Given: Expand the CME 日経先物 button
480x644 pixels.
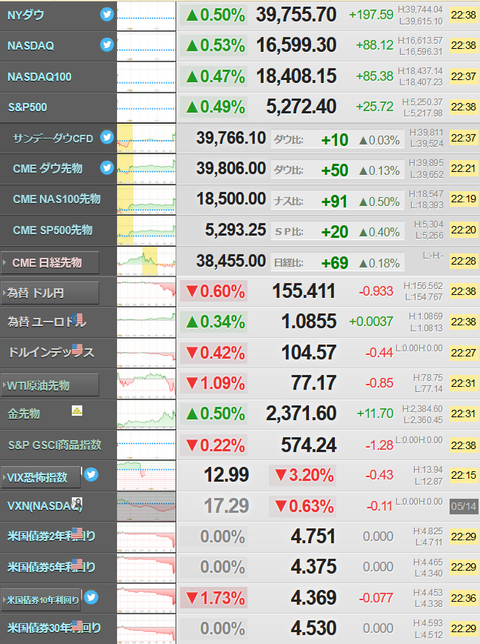Looking at the screenshot, I should [x=50, y=262].
